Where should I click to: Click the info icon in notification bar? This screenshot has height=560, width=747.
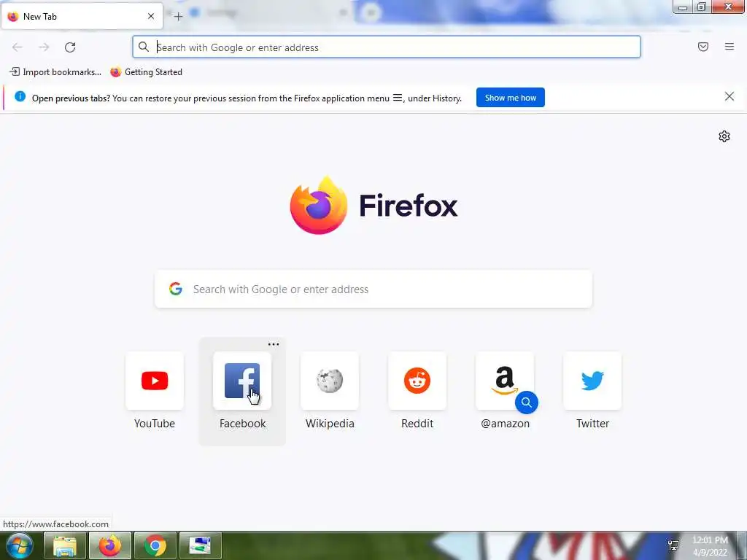point(20,97)
